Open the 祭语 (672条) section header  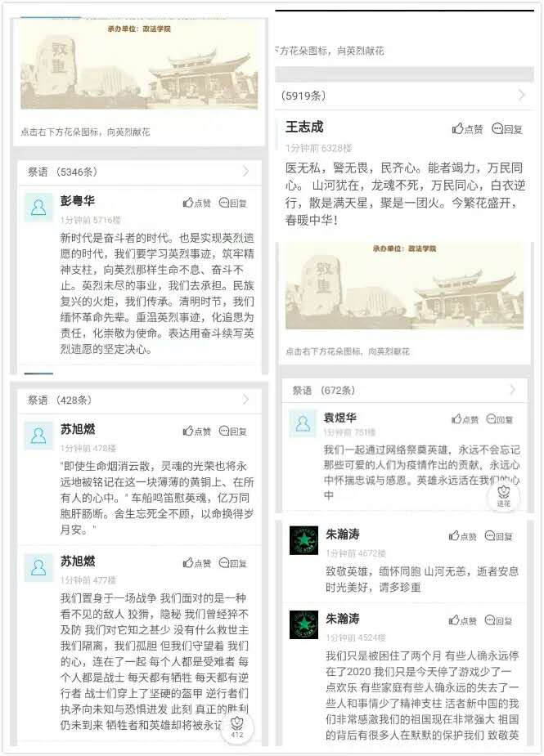tap(404, 390)
